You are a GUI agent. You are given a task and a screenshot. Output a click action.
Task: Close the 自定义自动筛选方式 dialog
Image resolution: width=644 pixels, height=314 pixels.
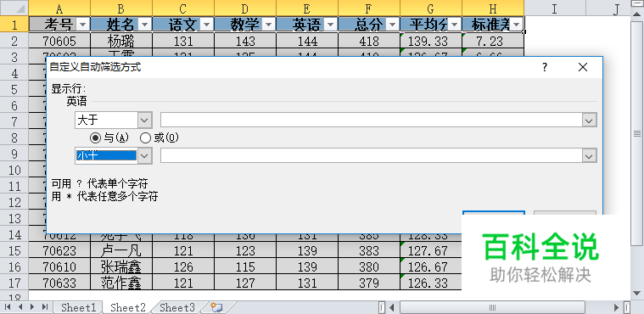tap(582, 67)
